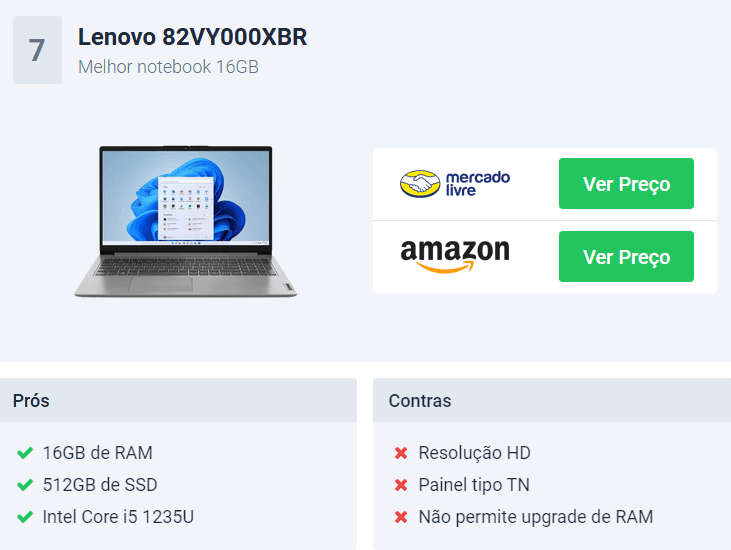Screen dimensions: 731x550
Task: Click the Mercado Livre Ver Preço button
Action: [626, 184]
